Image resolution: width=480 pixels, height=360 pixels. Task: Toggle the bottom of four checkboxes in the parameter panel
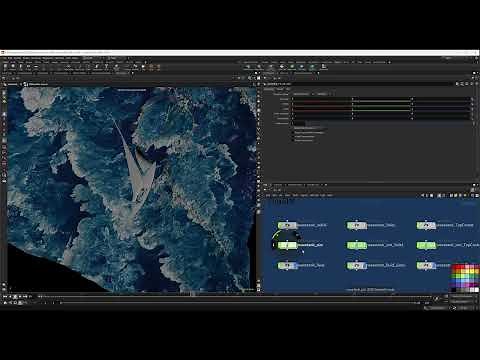pyautogui.click(x=293, y=140)
